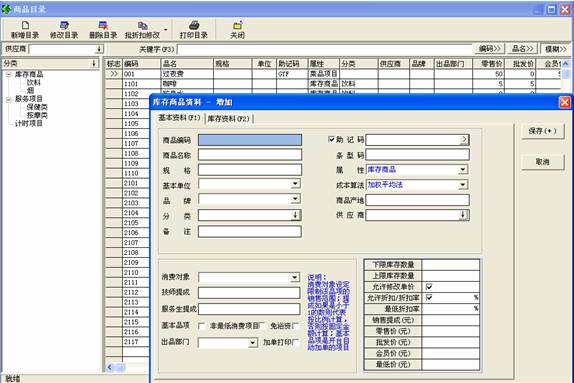Focus the 关键字(F3) search field

325,49
